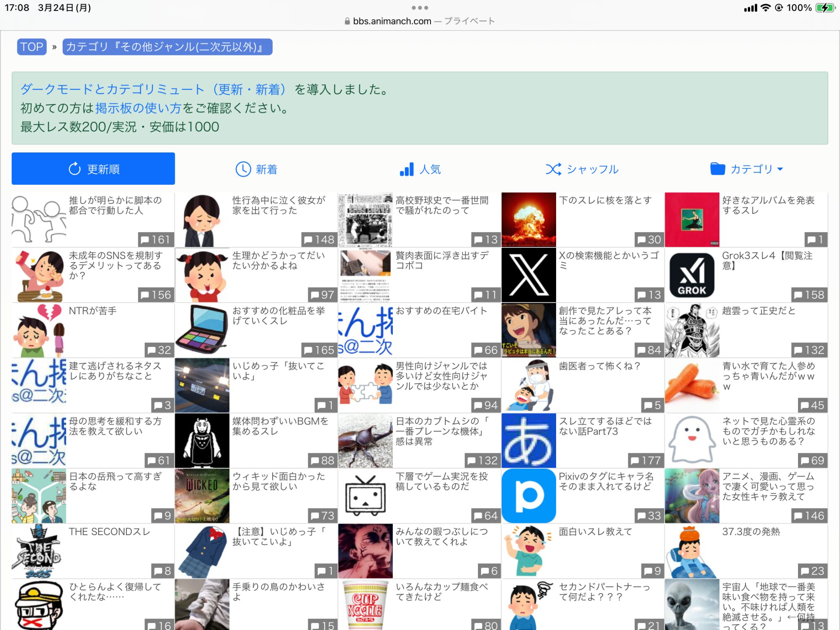Expand the カテゴリ dropdown arrow

pos(780,169)
